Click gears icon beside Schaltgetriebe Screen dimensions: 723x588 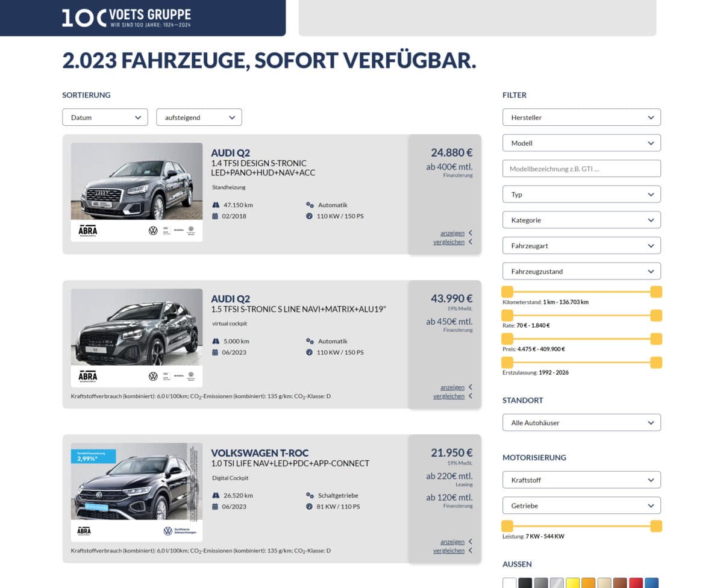click(310, 495)
